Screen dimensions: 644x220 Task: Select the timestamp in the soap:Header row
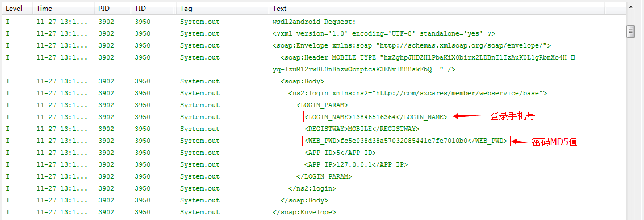coord(62,57)
